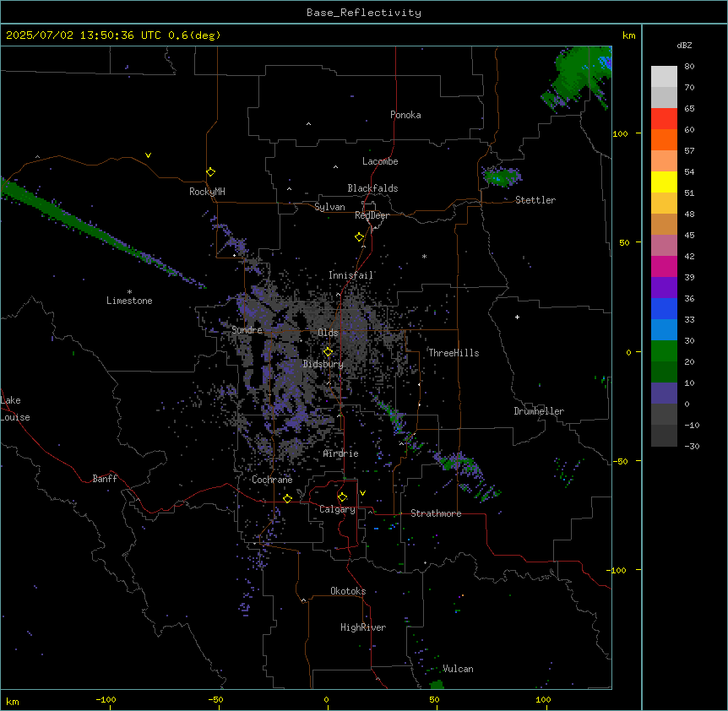Click the Innisfail city label
This screenshot has width=728, height=711.
click(x=350, y=275)
